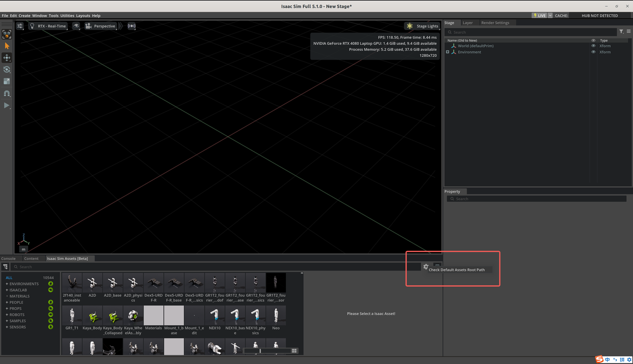The image size is (633, 364).
Task: Expand the ROBOTS category
Action: pos(7,315)
